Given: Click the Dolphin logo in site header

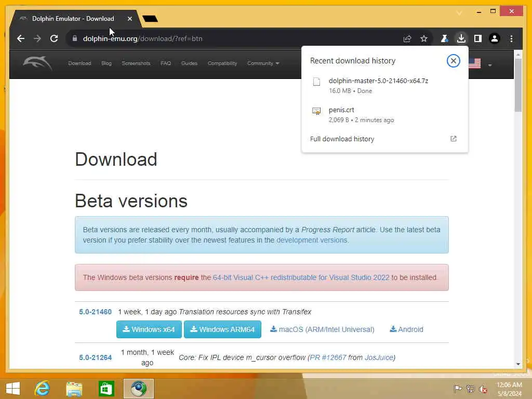Looking at the screenshot, I should click(37, 63).
